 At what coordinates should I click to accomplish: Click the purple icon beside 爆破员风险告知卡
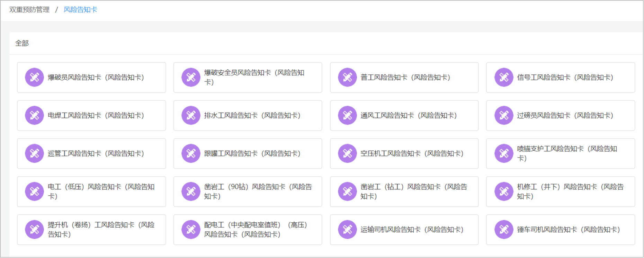[x=34, y=77]
